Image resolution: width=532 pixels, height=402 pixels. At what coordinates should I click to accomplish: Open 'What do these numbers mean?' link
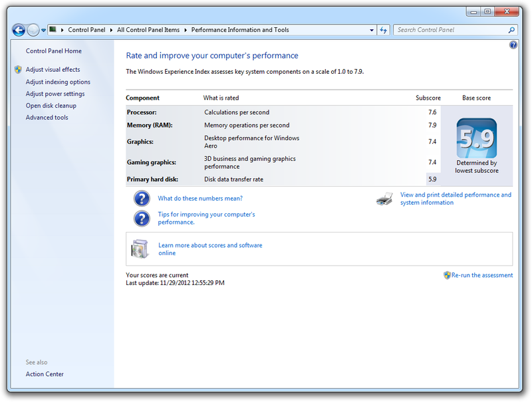coord(200,198)
